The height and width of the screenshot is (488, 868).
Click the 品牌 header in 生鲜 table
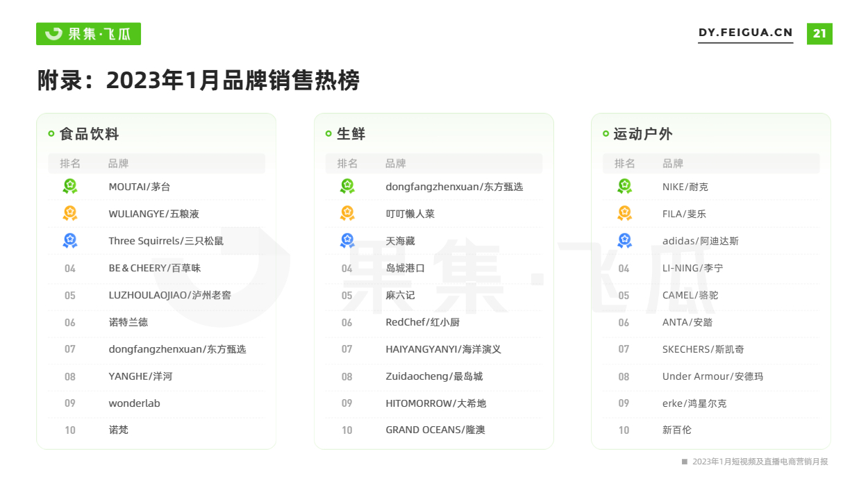point(396,163)
